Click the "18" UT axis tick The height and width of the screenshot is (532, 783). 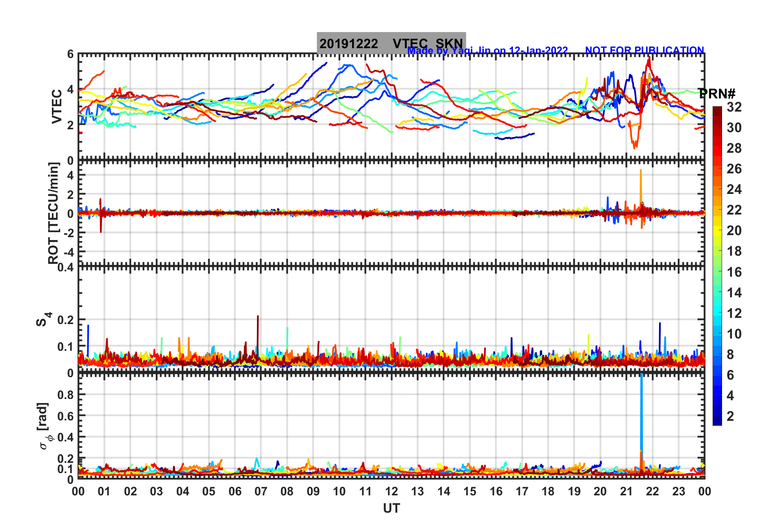click(548, 491)
